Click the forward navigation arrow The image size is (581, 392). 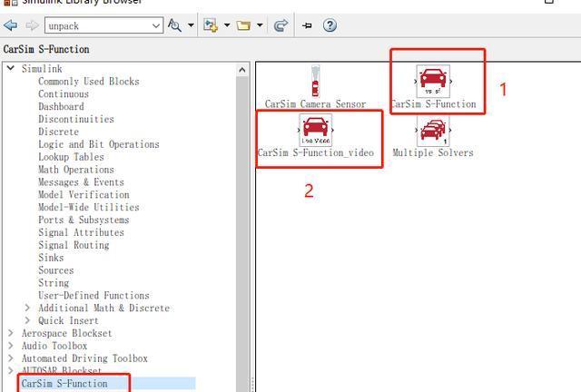33,25
